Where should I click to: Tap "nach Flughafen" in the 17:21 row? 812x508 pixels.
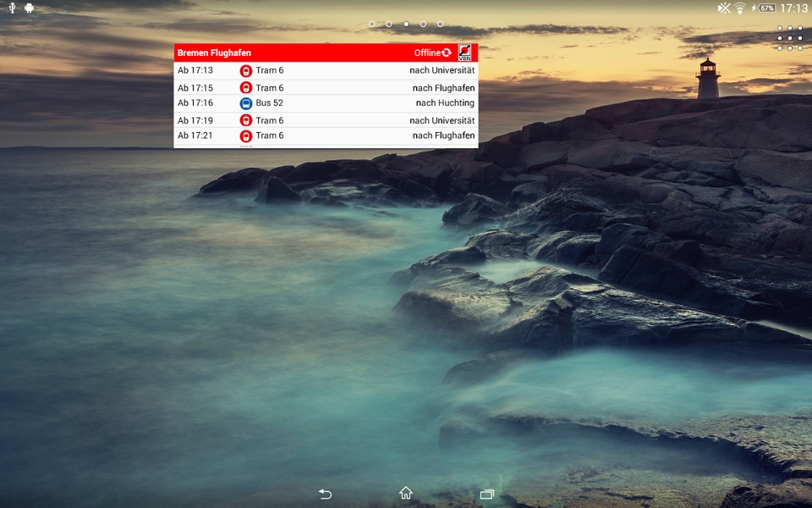click(444, 135)
